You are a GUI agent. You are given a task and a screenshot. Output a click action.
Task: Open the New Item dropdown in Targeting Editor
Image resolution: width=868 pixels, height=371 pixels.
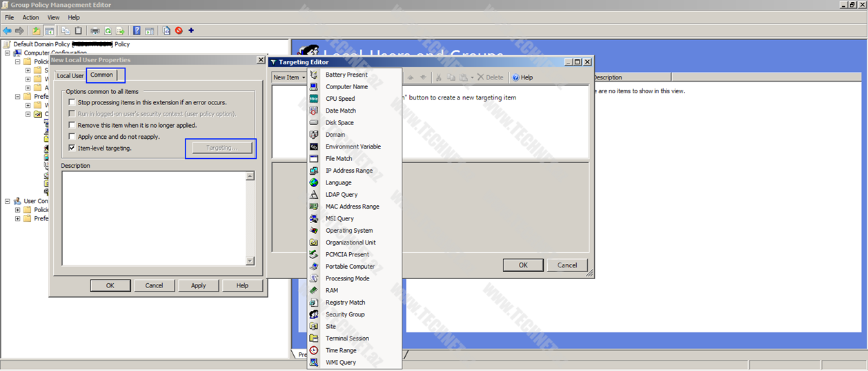click(289, 77)
